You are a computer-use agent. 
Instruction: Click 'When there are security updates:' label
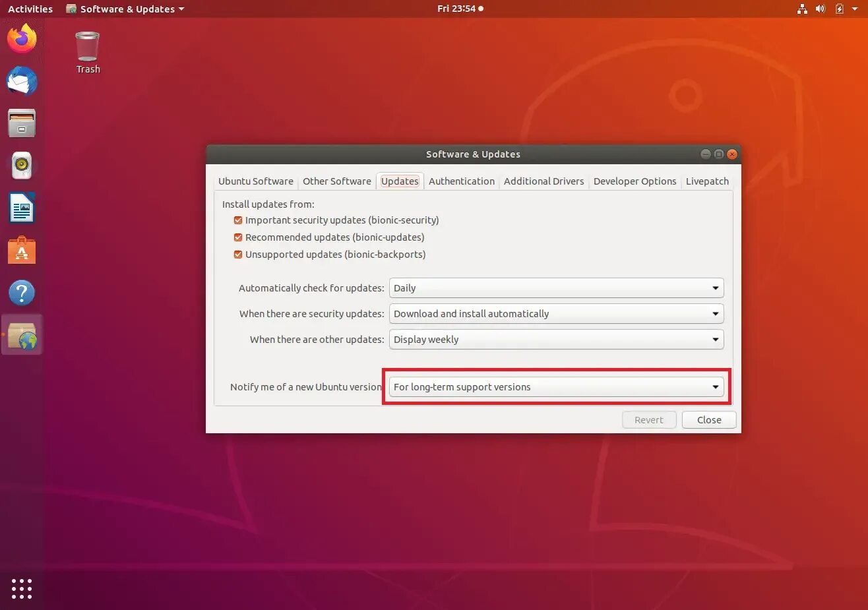coord(312,314)
